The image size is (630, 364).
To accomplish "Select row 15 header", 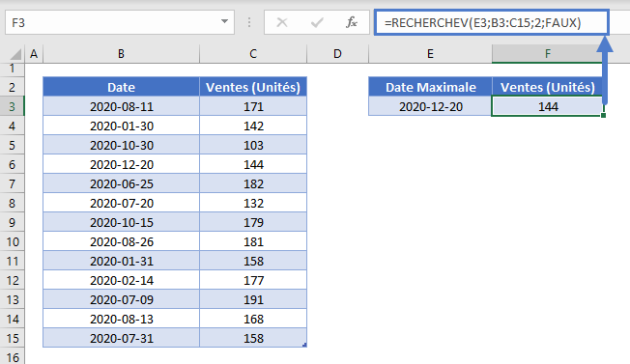I will click(x=12, y=338).
